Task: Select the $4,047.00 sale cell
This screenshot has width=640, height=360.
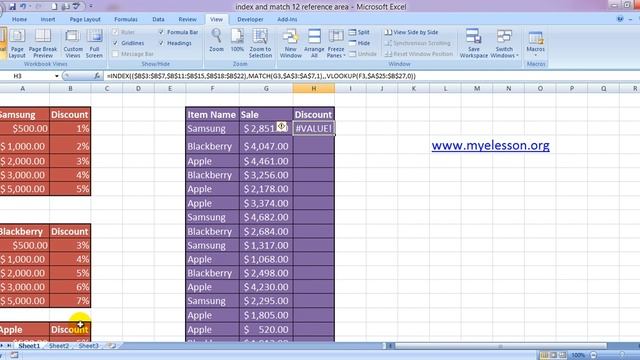Action: coord(266,146)
